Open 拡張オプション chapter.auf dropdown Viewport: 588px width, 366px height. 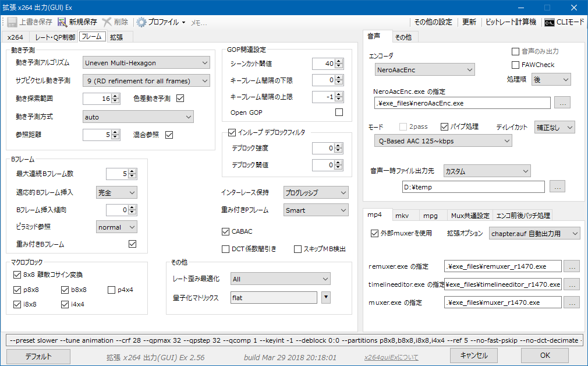click(534, 233)
